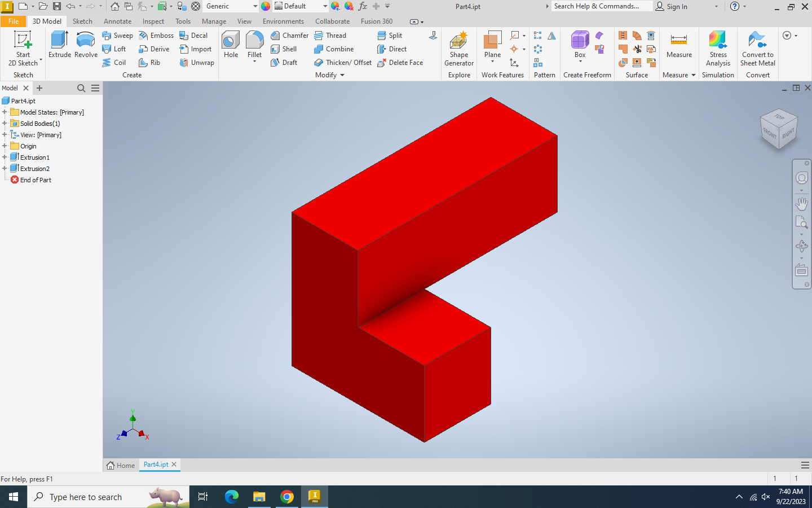
Task: Click the Sign In button
Action: [x=671, y=6]
